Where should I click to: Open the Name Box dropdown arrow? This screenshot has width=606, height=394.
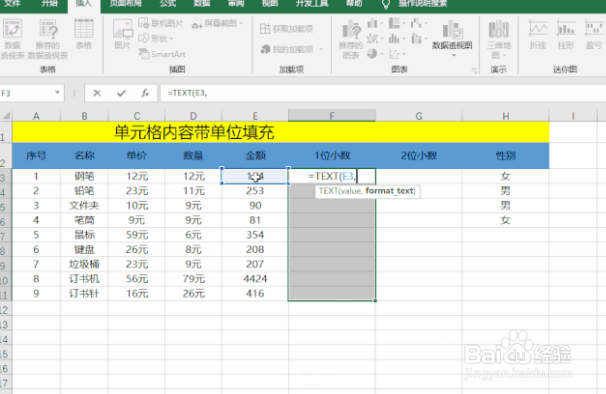(57, 93)
